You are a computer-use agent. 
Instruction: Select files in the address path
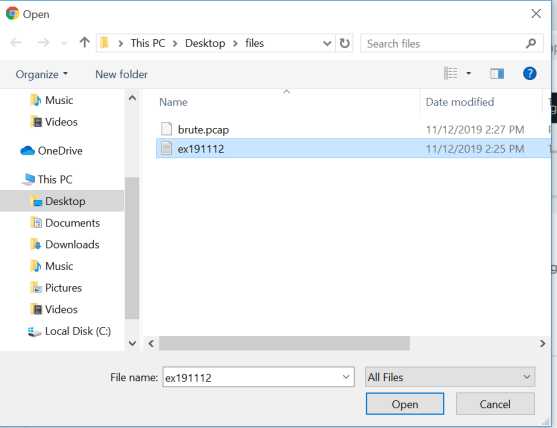pyautogui.click(x=254, y=43)
